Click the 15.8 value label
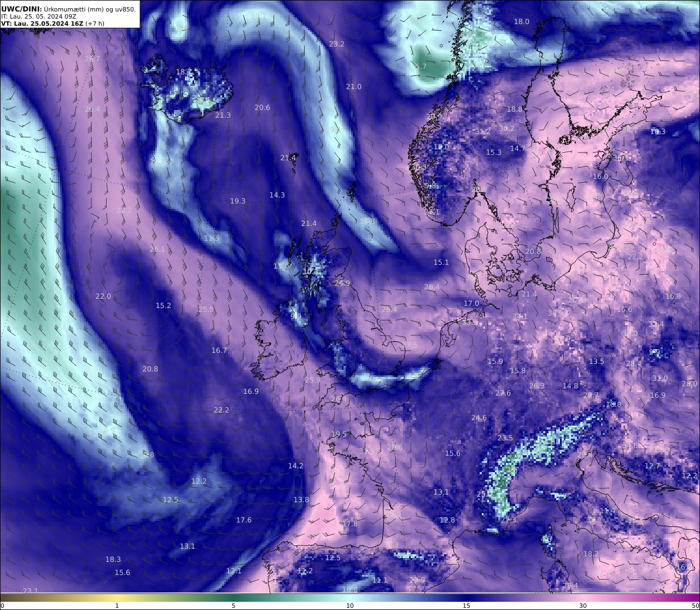Viewport: 700px width, 610px height. [518, 370]
